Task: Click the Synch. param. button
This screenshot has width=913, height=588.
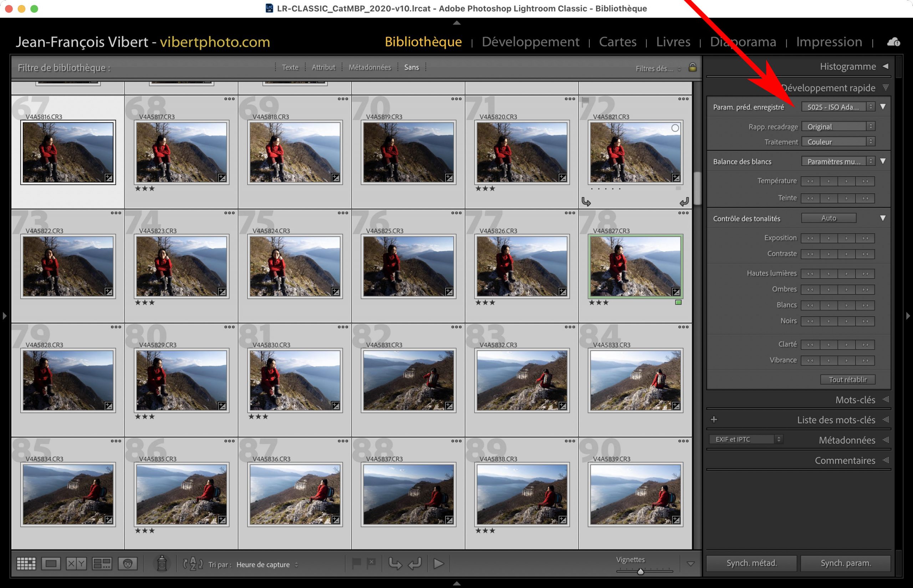Action: 845,563
